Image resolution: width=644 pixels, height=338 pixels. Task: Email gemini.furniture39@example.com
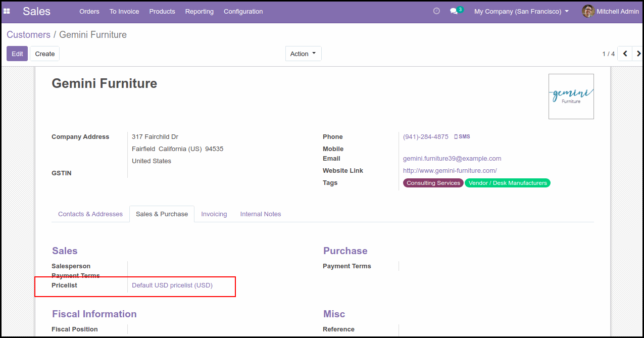[x=452, y=159]
